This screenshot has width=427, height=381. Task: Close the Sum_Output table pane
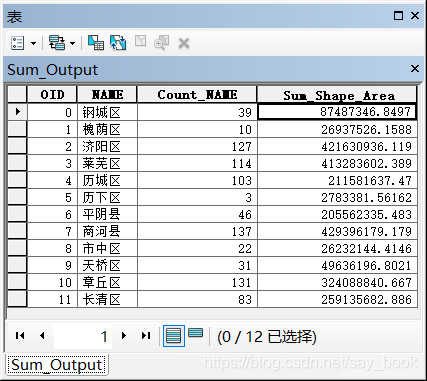(415, 69)
